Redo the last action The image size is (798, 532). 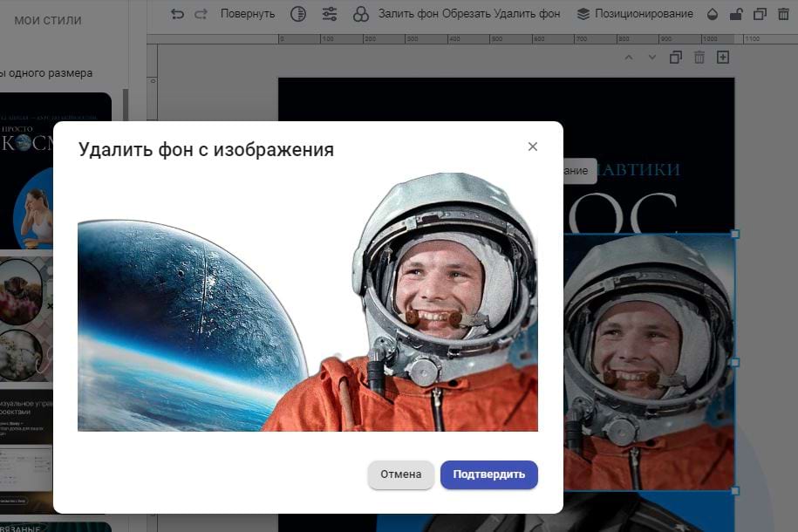201,14
